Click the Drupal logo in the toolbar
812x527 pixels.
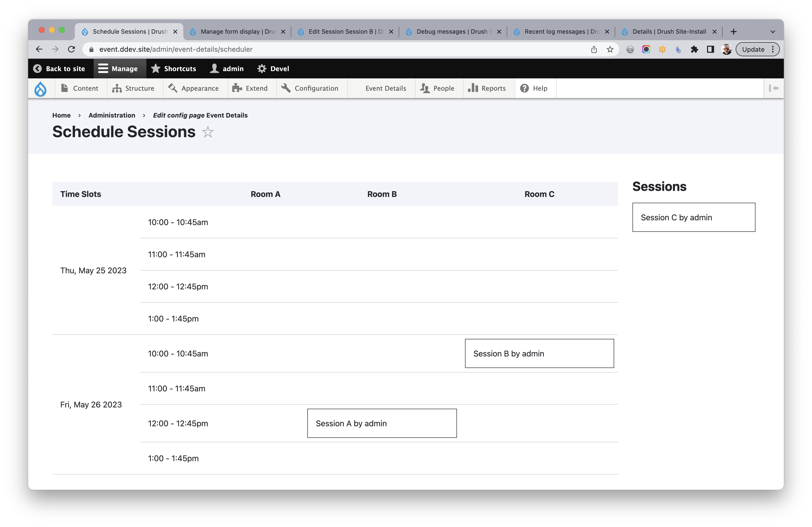[x=41, y=88]
